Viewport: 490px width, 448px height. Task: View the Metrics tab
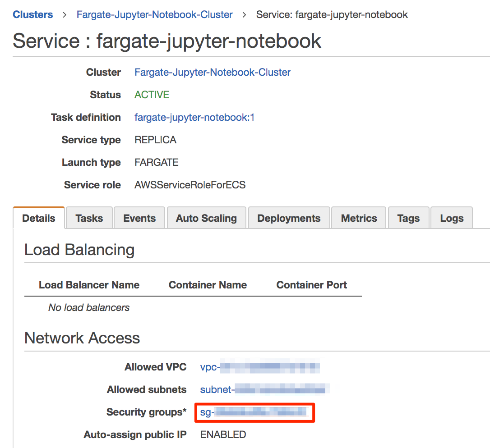click(x=359, y=218)
